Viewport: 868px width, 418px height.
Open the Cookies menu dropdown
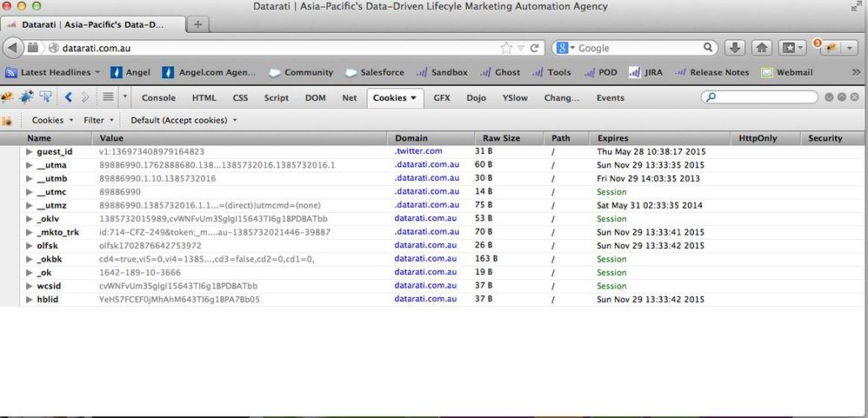coord(52,120)
